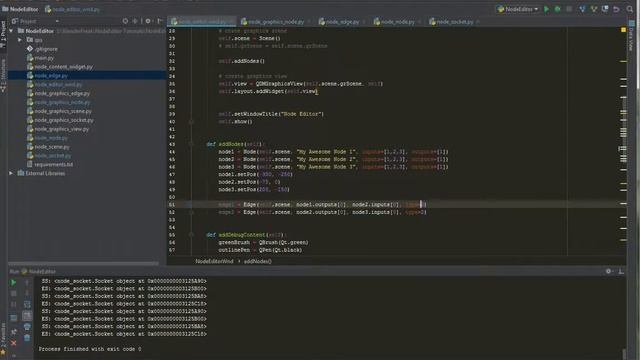Toggle soft-wrap in the Run console

coord(27,304)
